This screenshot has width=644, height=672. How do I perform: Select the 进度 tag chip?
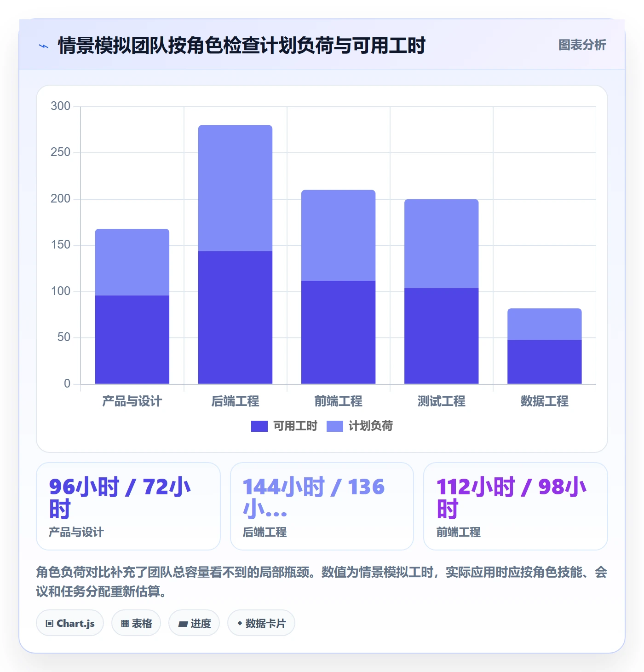[194, 623]
